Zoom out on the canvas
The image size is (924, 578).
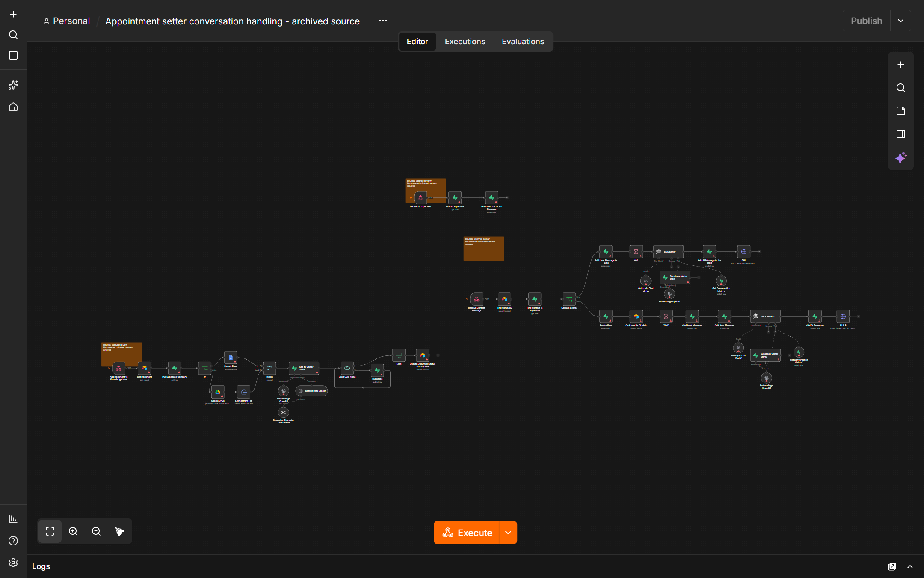click(x=96, y=531)
